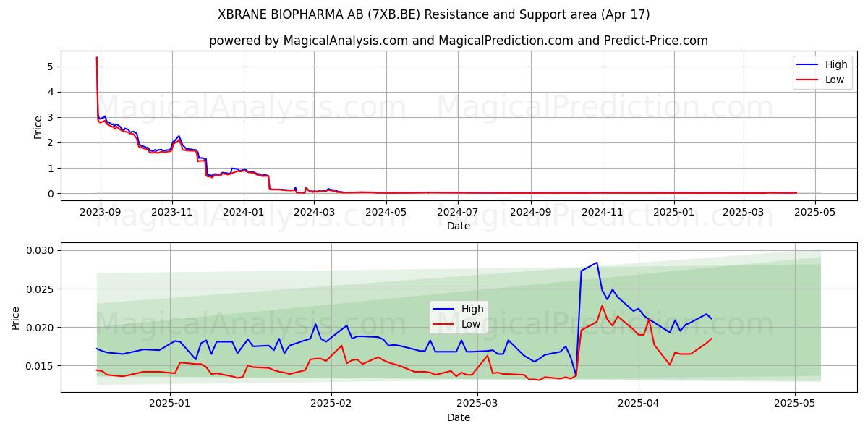The height and width of the screenshot is (434, 868).
Task: Click the 2025-05 tick label on top chart
Action: click(x=814, y=212)
